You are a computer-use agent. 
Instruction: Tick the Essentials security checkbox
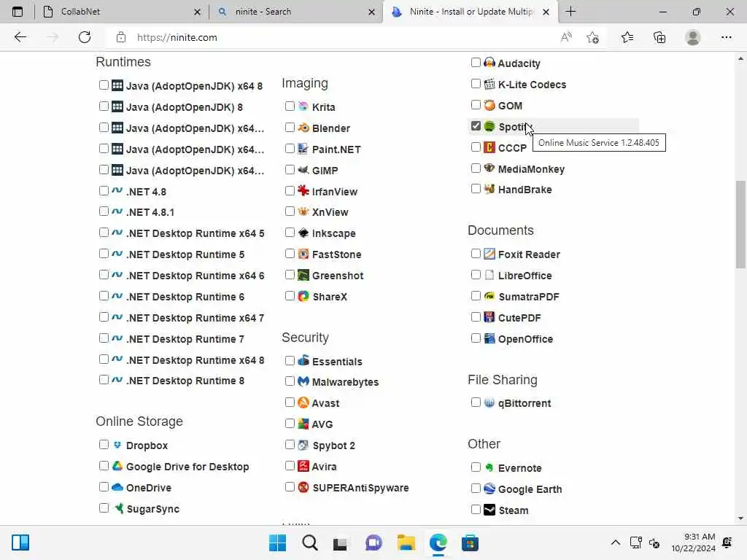pyautogui.click(x=290, y=360)
